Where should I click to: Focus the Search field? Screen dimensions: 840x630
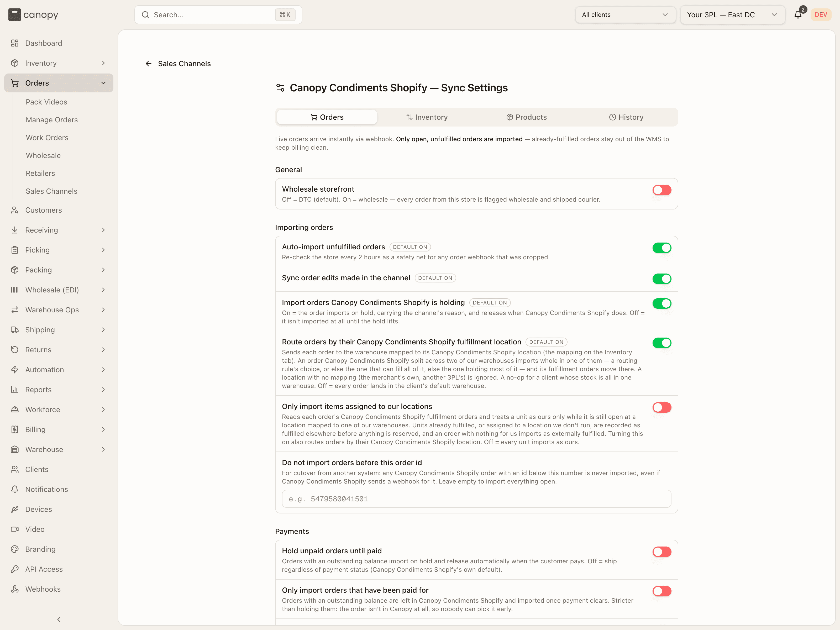point(218,15)
